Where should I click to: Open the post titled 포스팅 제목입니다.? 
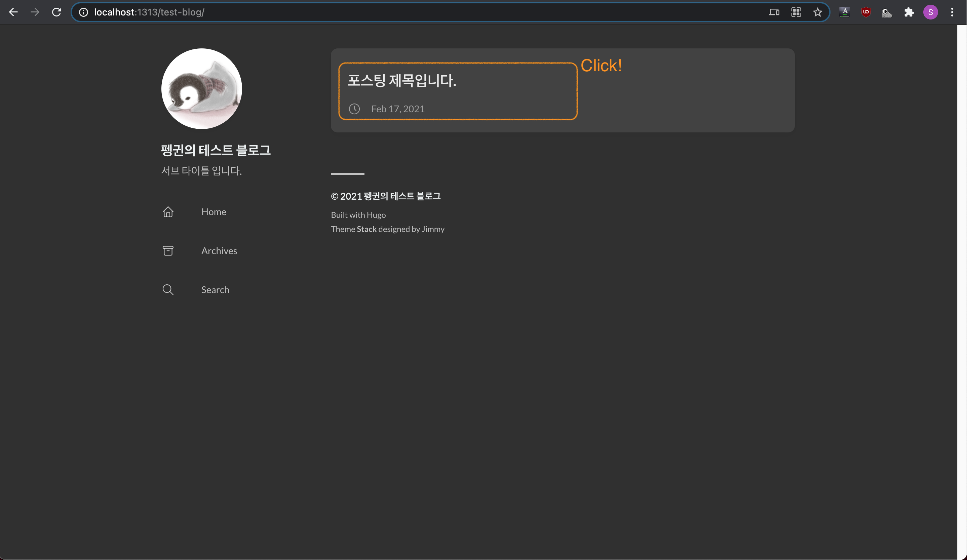pos(402,81)
